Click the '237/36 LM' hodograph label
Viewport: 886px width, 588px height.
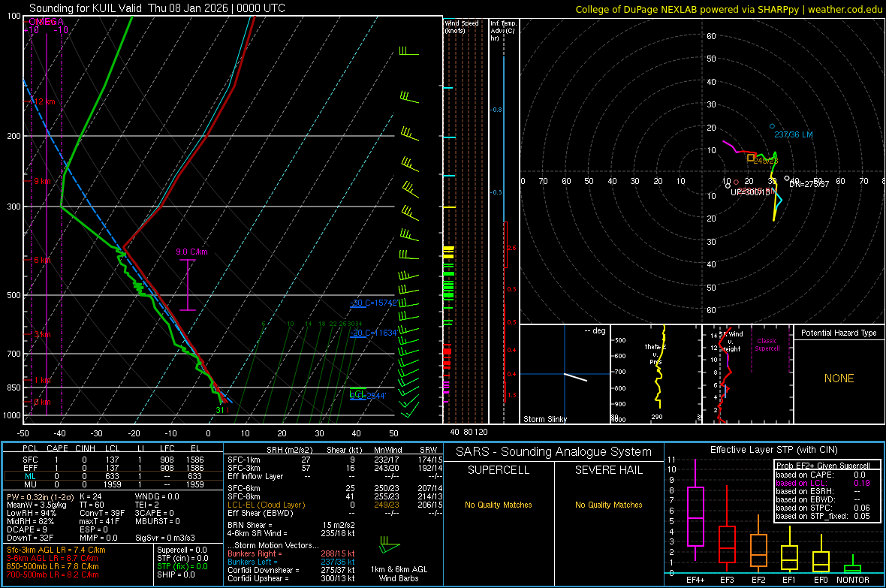(794, 134)
